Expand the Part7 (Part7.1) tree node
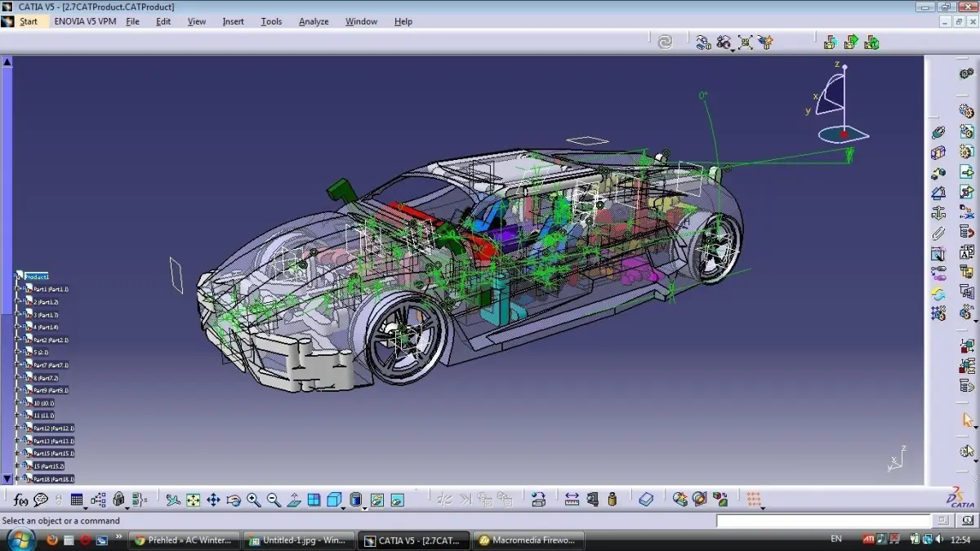Screen dimensions: 980x551 point(18,365)
